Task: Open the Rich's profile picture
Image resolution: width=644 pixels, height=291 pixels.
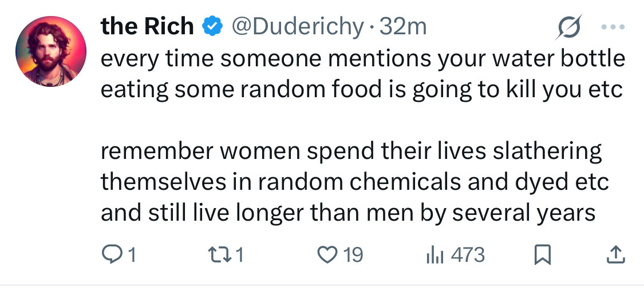Action: [x=51, y=51]
